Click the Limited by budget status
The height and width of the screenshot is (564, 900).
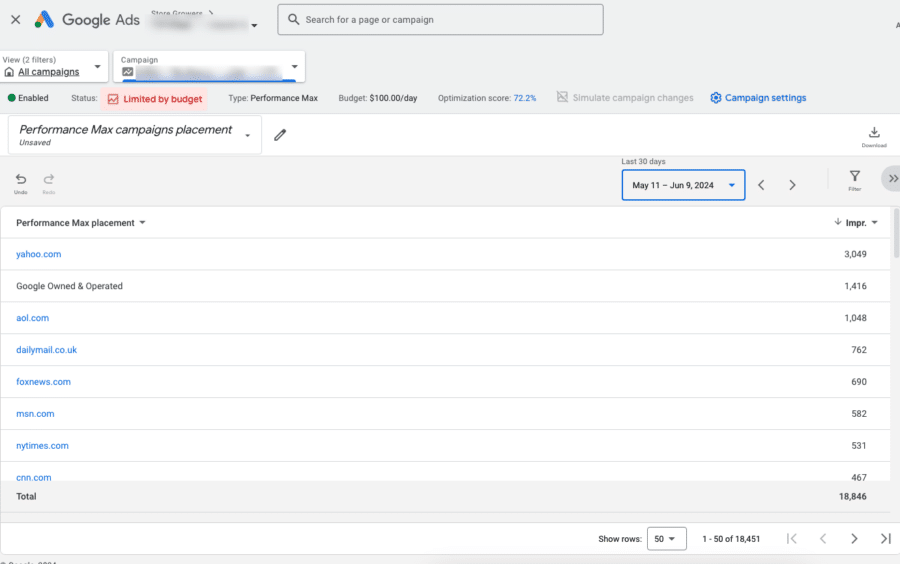point(154,99)
